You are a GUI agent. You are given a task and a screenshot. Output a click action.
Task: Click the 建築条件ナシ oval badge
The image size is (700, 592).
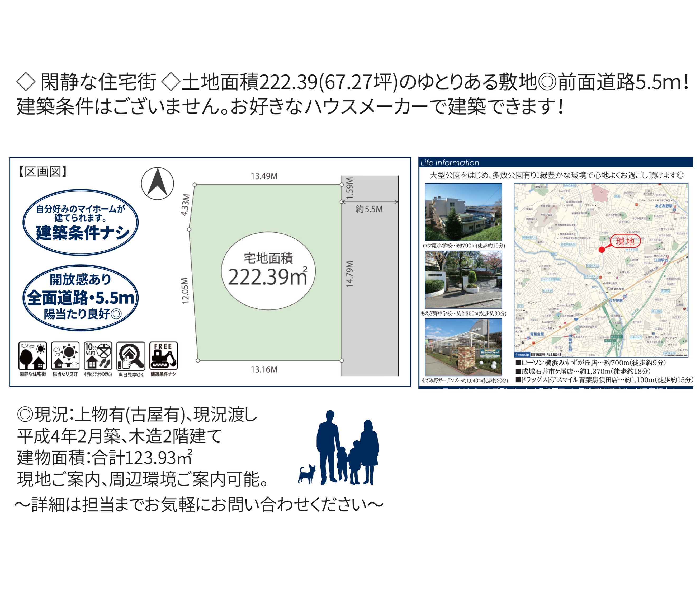point(81,222)
